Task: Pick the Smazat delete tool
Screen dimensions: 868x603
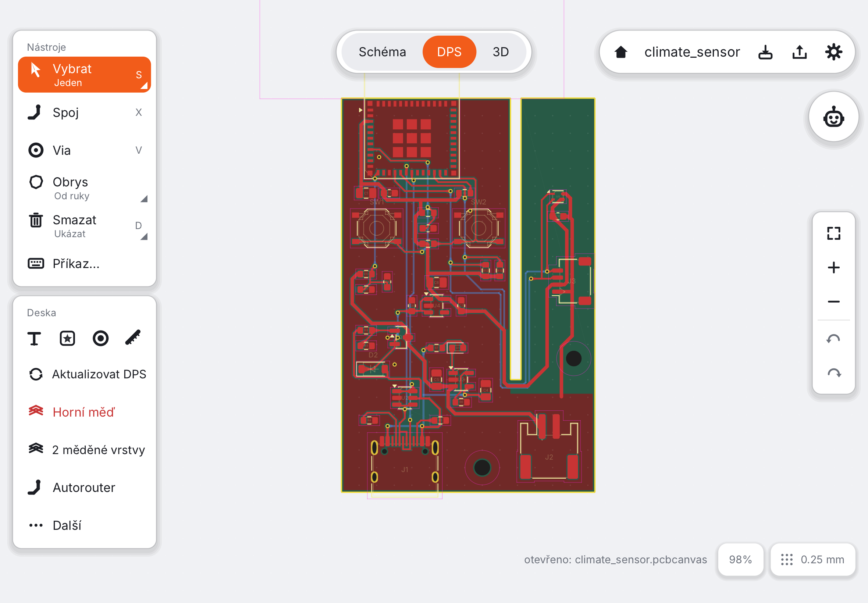Action: point(84,226)
